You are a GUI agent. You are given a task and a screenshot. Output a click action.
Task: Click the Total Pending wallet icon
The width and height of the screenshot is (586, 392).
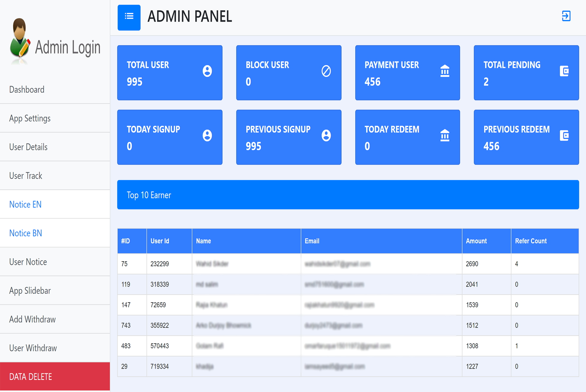tap(564, 71)
